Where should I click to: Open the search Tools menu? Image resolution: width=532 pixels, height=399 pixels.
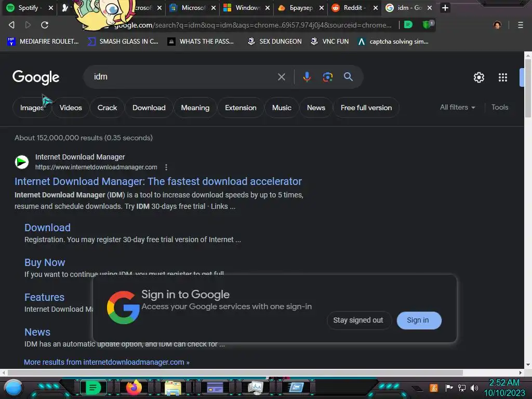point(500,107)
